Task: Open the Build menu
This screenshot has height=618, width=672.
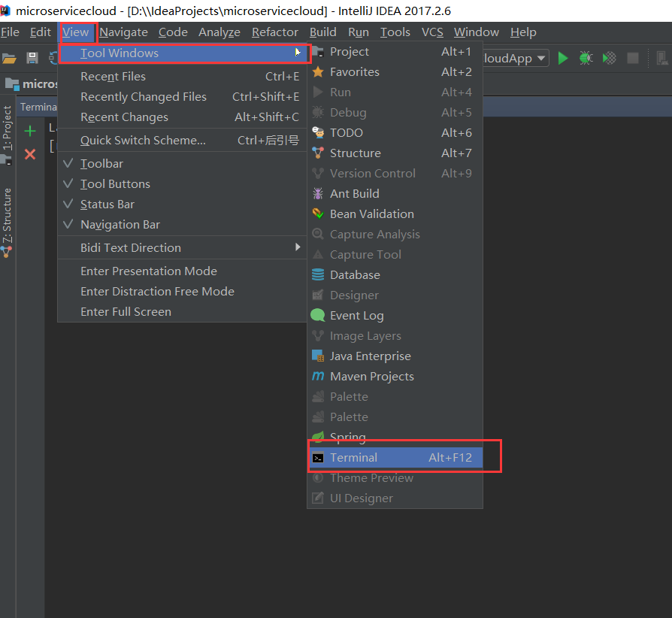Action: tap(323, 32)
